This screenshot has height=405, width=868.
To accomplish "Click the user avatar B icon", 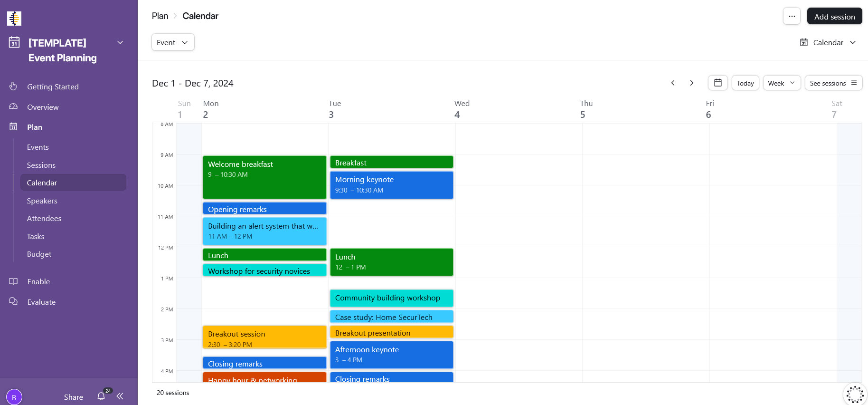I will 14,397.
